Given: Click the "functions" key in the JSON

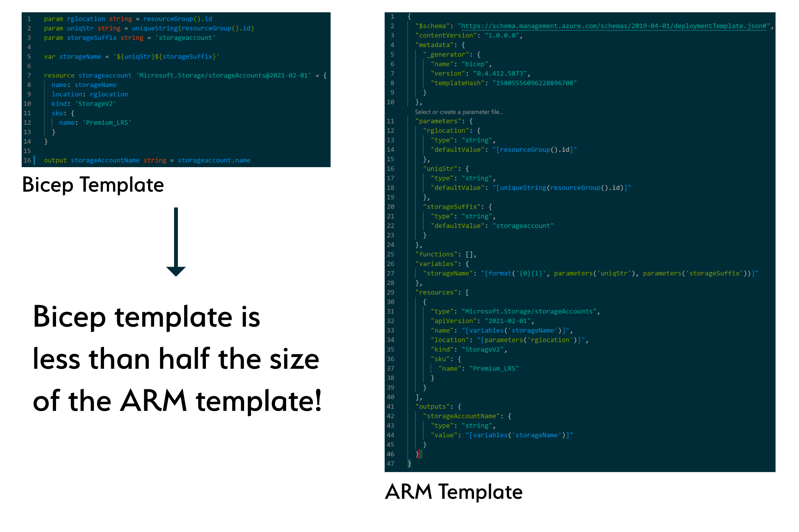Looking at the screenshot, I should 436,255.
